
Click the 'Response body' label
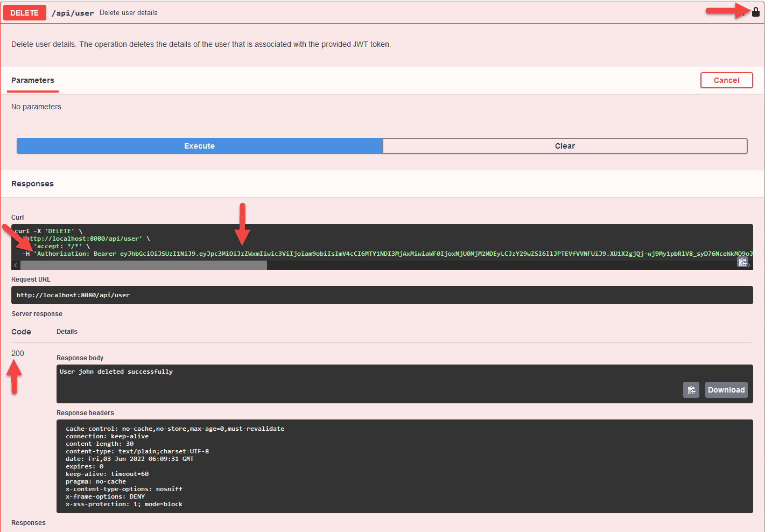pos(80,358)
